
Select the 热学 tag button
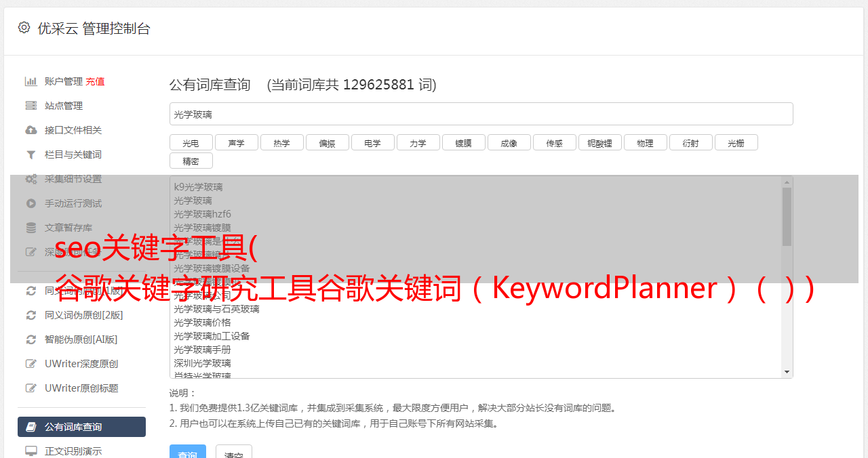tap(282, 142)
